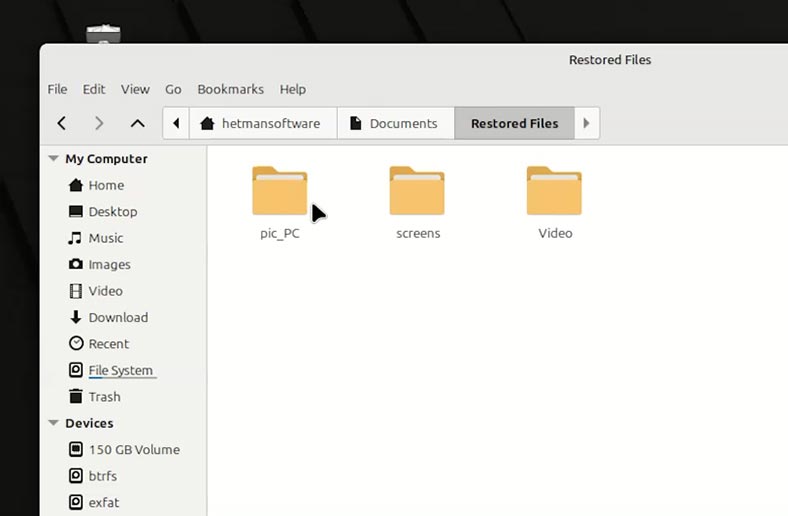
Task: Select the Video folder icon
Action: click(554, 192)
